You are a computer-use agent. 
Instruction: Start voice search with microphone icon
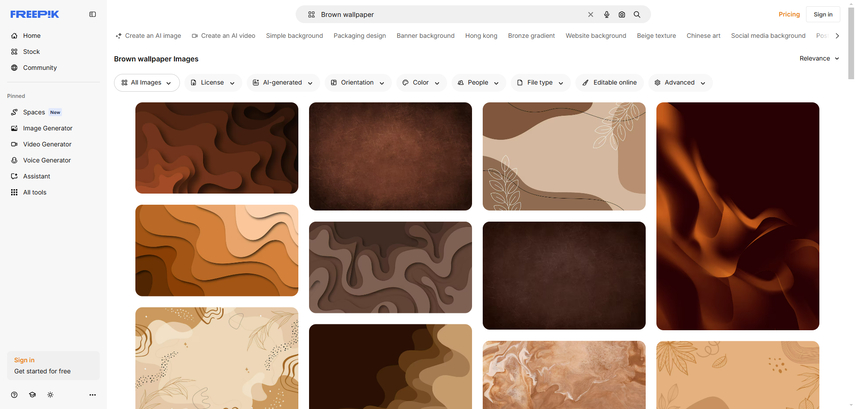click(606, 15)
